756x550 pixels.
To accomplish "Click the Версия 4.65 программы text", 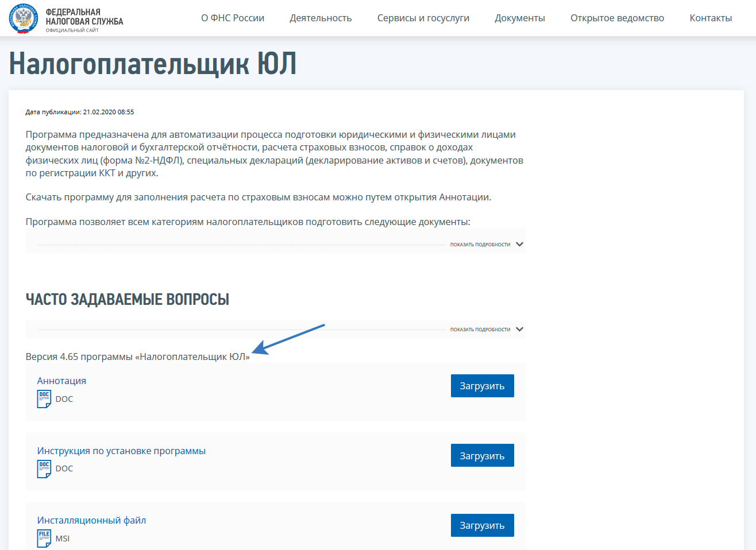I will coord(138,357).
